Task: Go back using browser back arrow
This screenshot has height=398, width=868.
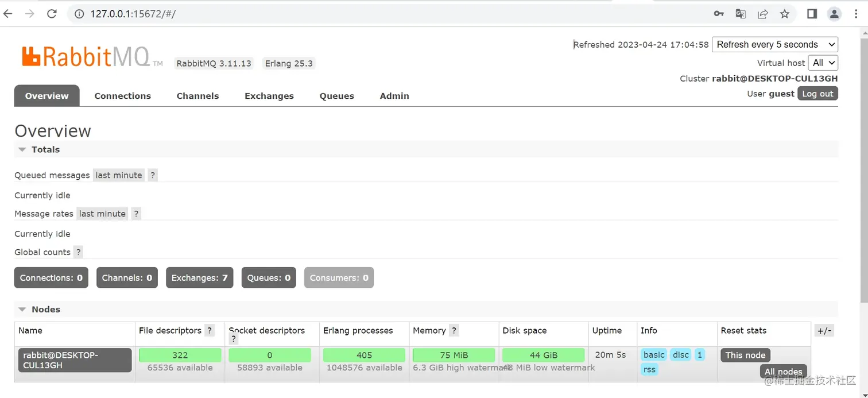Action: click(x=8, y=14)
